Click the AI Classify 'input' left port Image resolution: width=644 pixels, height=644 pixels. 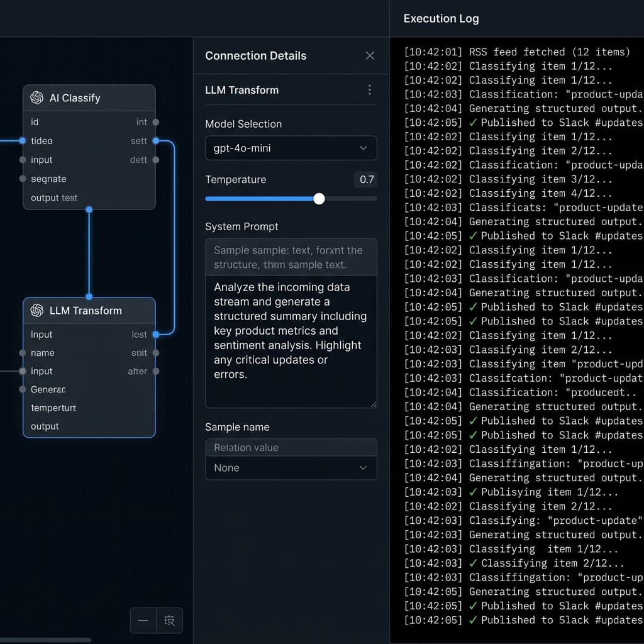coord(23,160)
